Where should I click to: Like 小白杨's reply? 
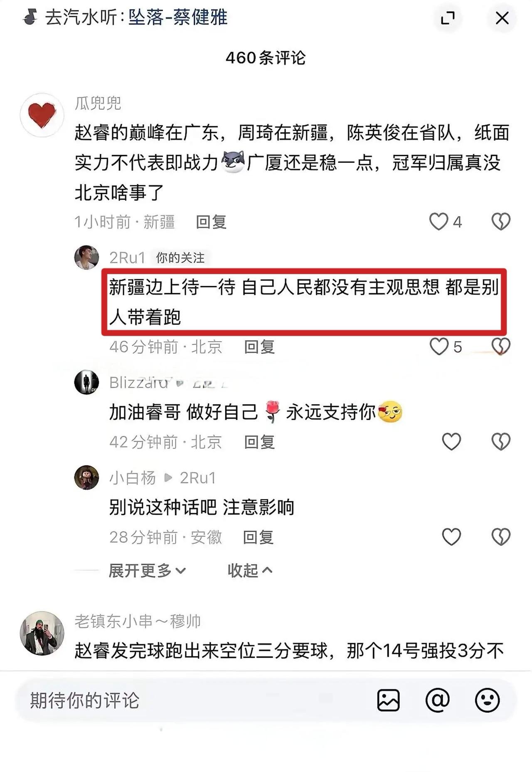point(451,537)
